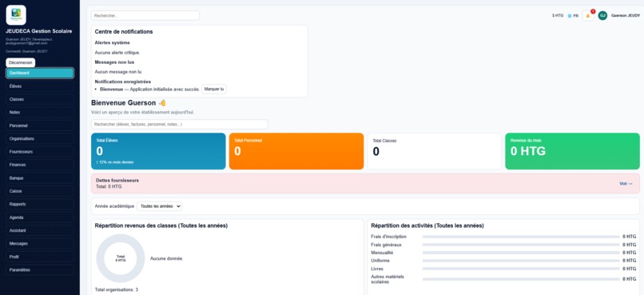Select the Total Personnel card
Screen dimensions: 644x295
coord(296,151)
